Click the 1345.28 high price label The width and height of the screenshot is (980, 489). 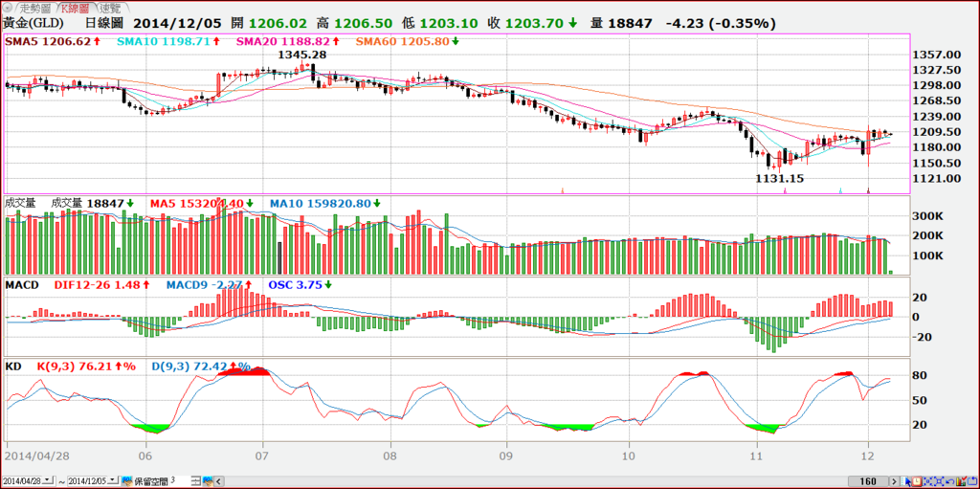[x=302, y=56]
